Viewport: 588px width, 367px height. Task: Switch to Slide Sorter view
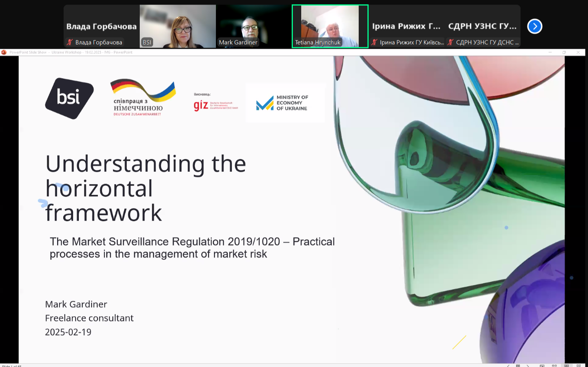coord(554,366)
